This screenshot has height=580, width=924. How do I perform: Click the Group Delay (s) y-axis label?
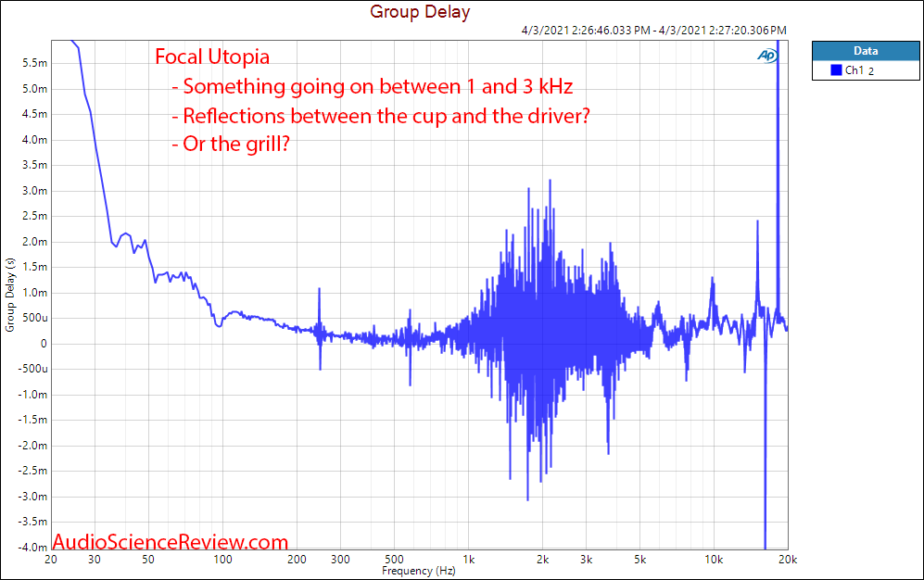[9, 295]
